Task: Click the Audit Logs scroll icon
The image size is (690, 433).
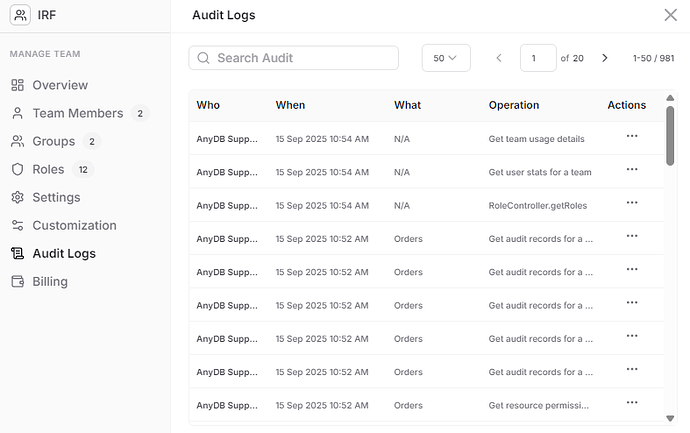Action: pos(18,253)
